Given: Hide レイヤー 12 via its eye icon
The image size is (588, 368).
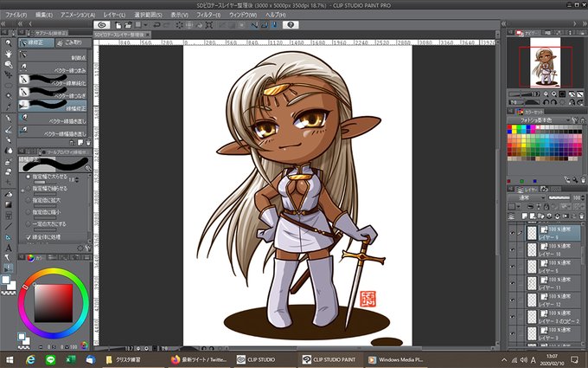Looking at the screenshot, I should 512,300.
